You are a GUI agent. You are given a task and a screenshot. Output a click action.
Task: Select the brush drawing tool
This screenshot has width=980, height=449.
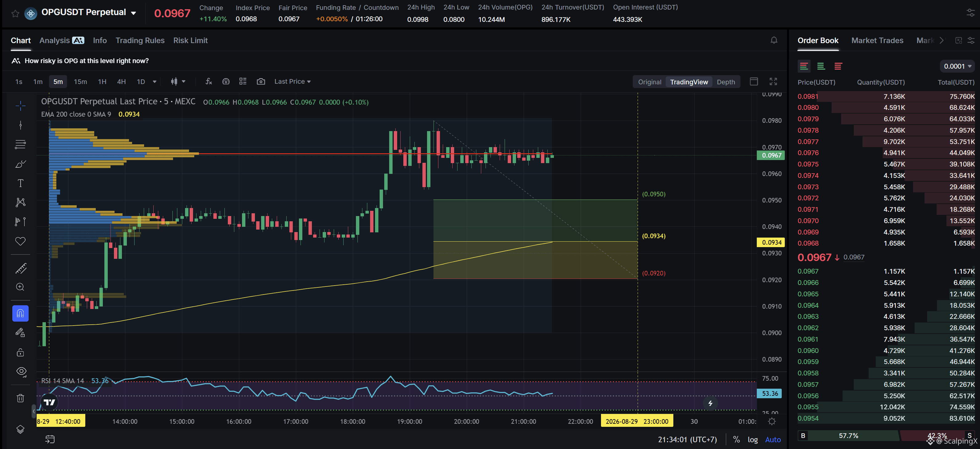(21, 164)
